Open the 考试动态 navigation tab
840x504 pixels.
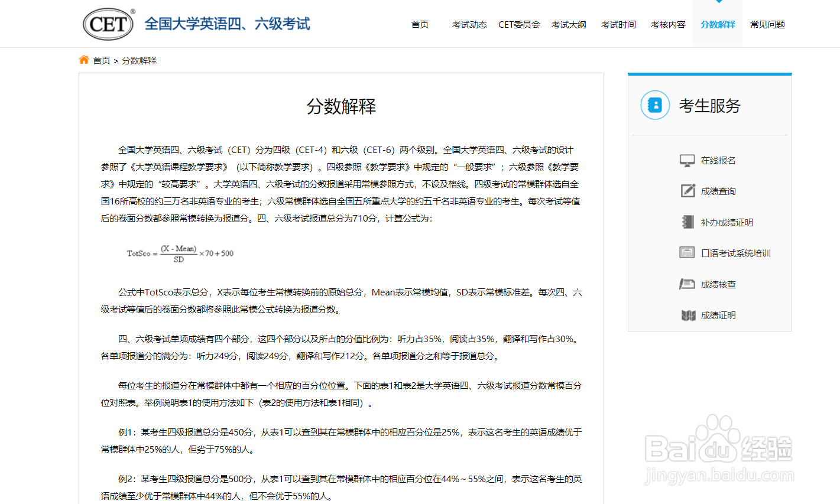[x=469, y=24]
